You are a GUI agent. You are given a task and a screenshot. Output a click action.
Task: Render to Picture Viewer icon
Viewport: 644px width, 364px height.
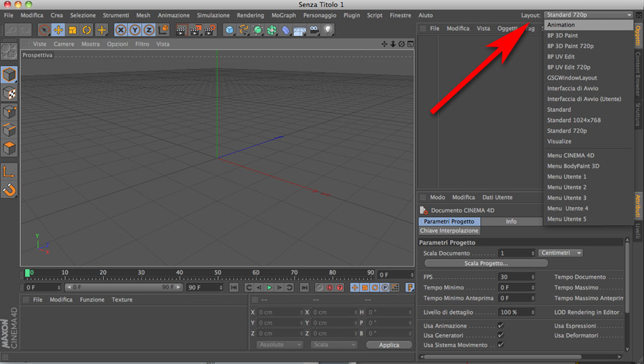[x=195, y=29]
